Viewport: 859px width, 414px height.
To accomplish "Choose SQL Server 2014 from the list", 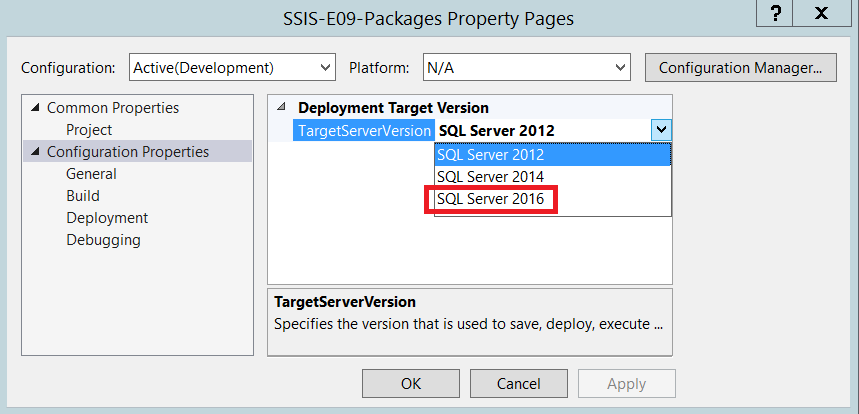I will (553, 177).
